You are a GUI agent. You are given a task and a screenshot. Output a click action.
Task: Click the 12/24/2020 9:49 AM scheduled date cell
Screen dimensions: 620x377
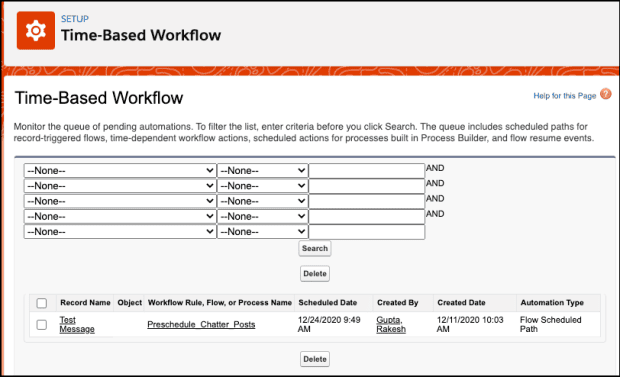(x=329, y=324)
